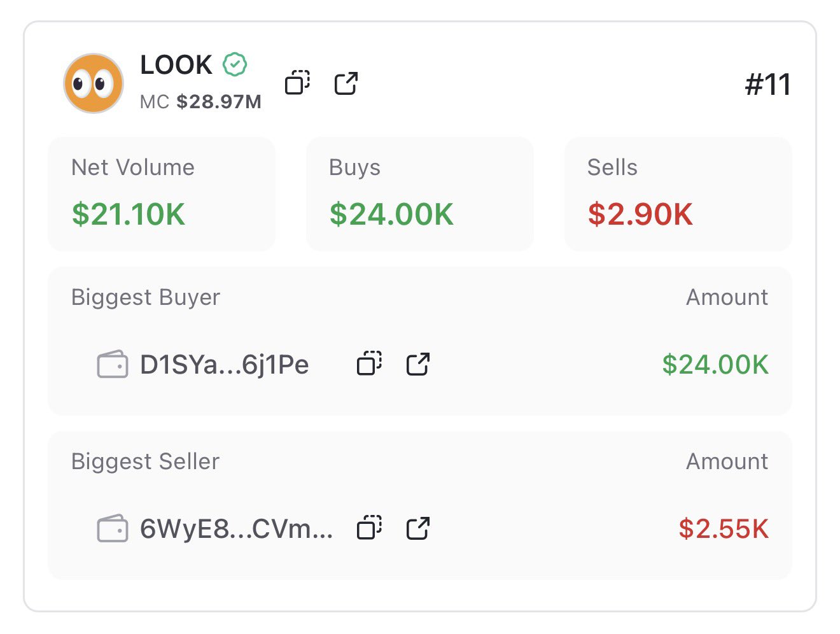
Task: Click the LOOK token name
Action: 176,65
